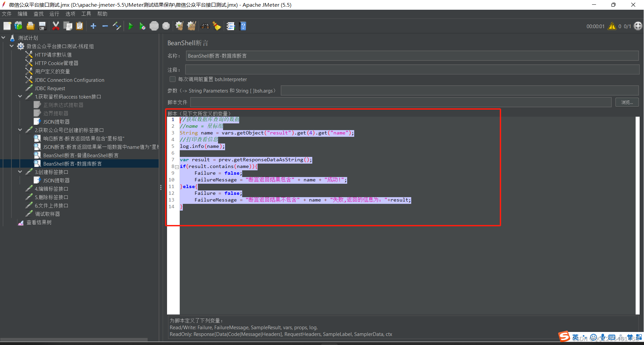Click the Paste clipboard icon
644x345 pixels.
pos(79,26)
